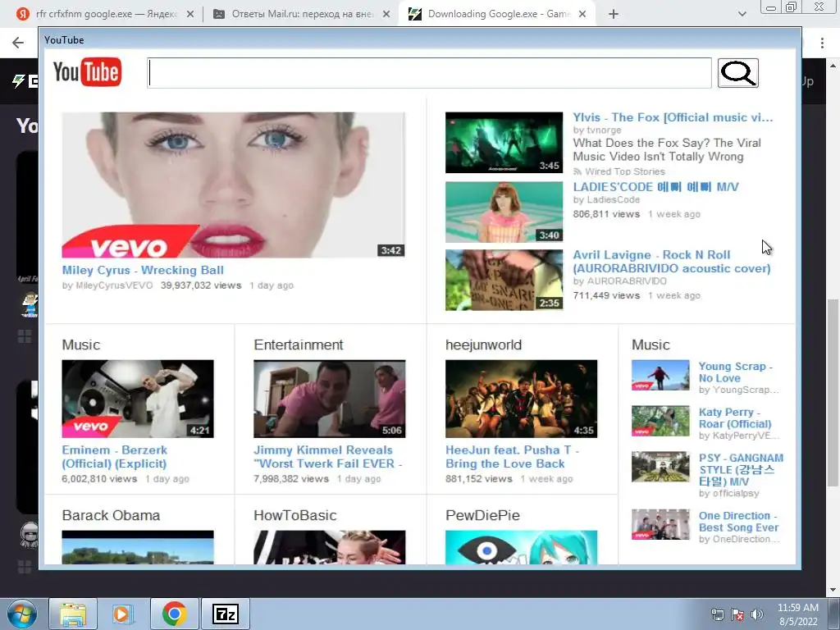Screen dimensions: 840x630
Task: Open the HowToBasic channel video thumbnail
Action: [x=330, y=547]
